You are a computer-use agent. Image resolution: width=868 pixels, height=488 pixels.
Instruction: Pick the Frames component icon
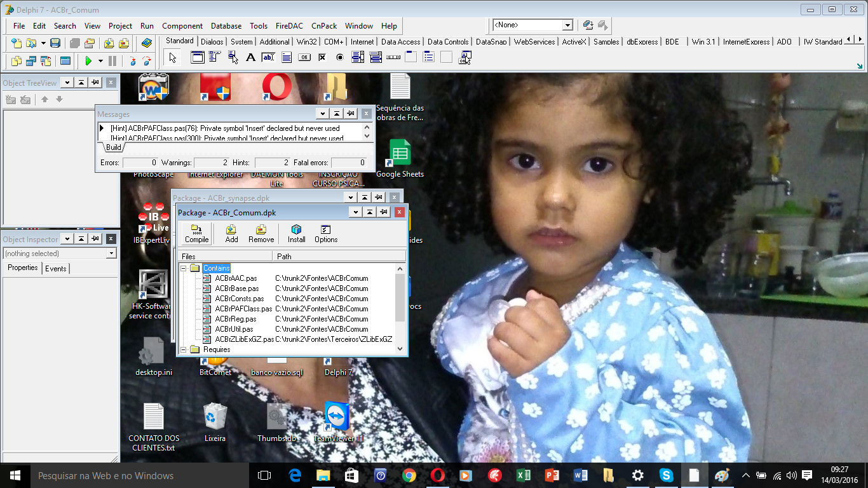(198, 58)
